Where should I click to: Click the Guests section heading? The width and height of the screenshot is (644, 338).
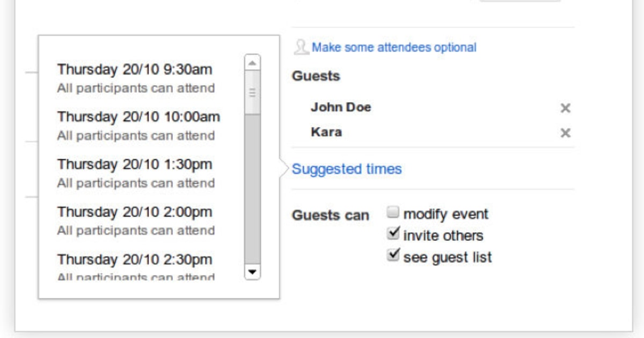coord(316,76)
